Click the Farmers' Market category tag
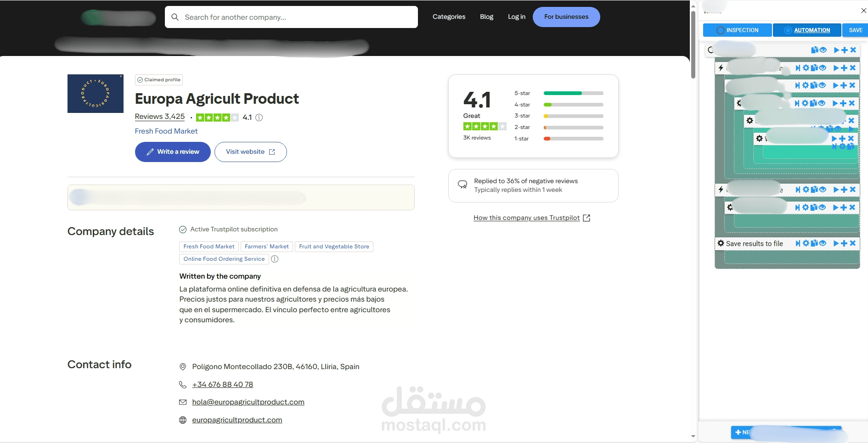 [x=267, y=247]
